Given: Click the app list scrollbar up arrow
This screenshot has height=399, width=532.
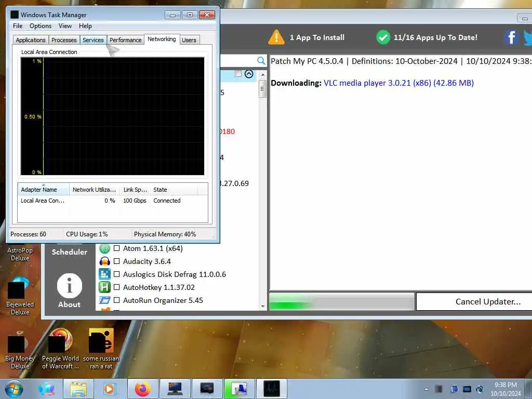Looking at the screenshot, I should (262, 75).
